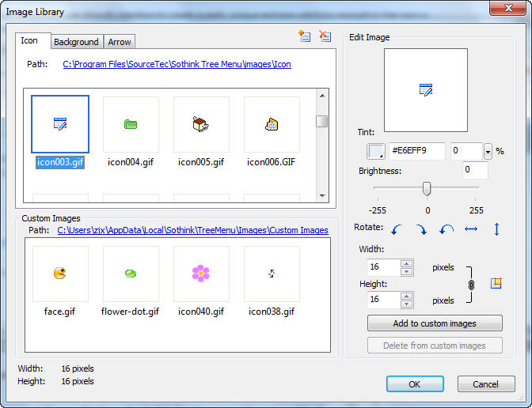Image resolution: width=532 pixels, height=408 pixels.
Task: Select the face.gif custom image
Action: (60, 274)
